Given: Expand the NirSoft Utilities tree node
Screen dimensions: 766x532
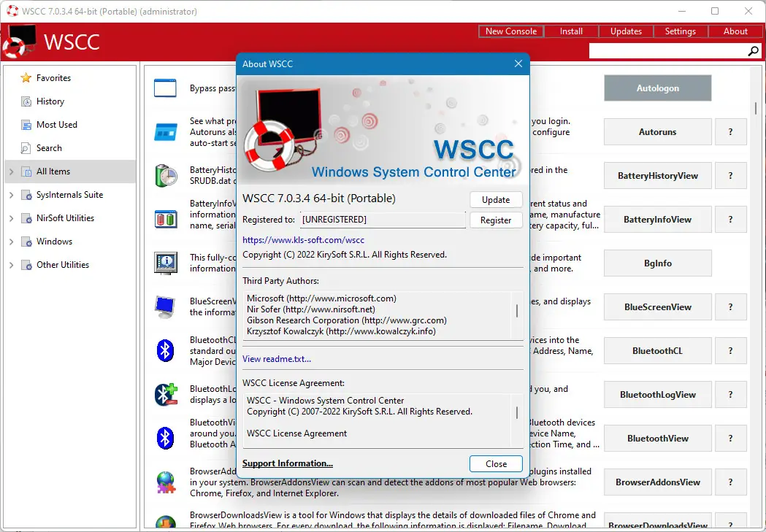Looking at the screenshot, I should coord(11,219).
